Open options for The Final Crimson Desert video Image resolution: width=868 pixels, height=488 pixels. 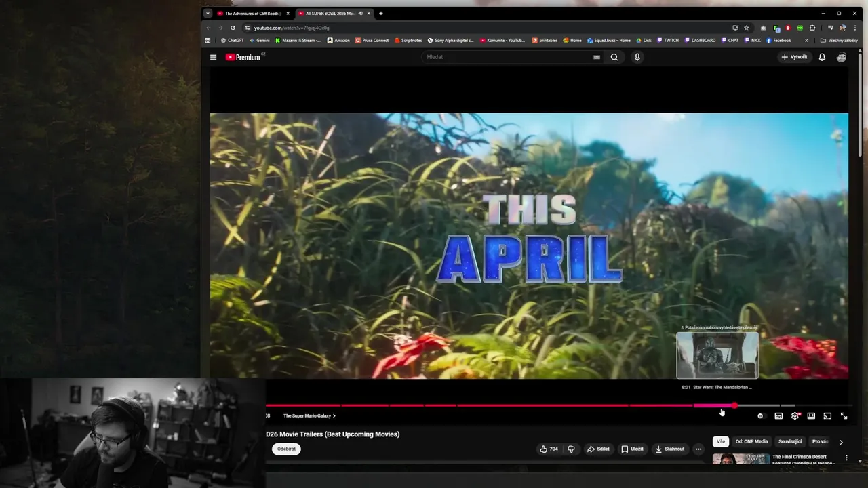pyautogui.click(x=846, y=458)
